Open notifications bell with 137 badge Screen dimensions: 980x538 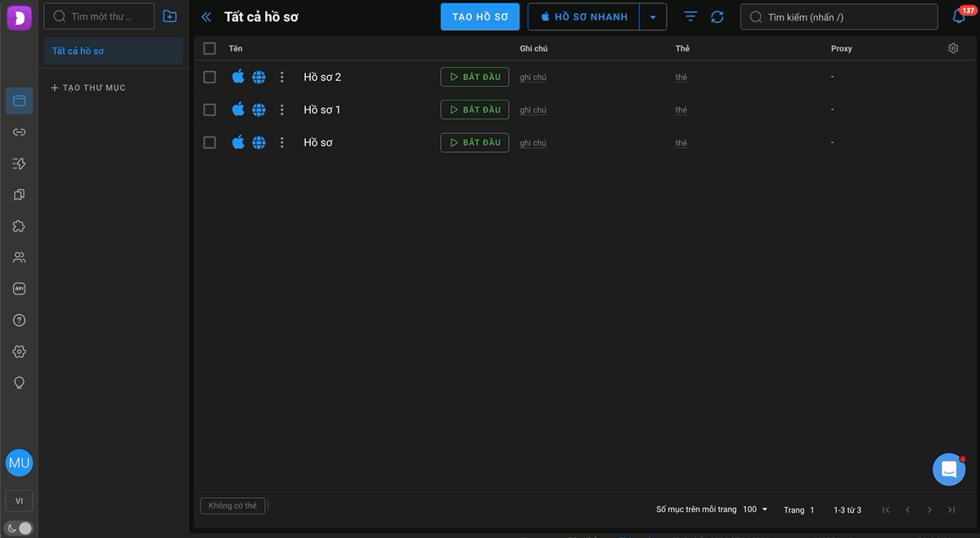959,16
